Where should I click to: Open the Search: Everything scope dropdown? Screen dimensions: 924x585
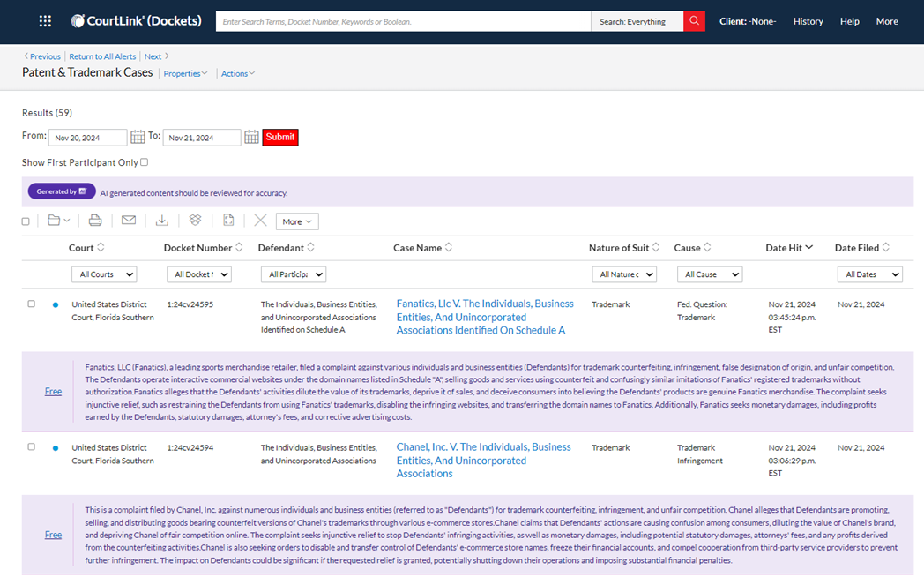click(637, 21)
